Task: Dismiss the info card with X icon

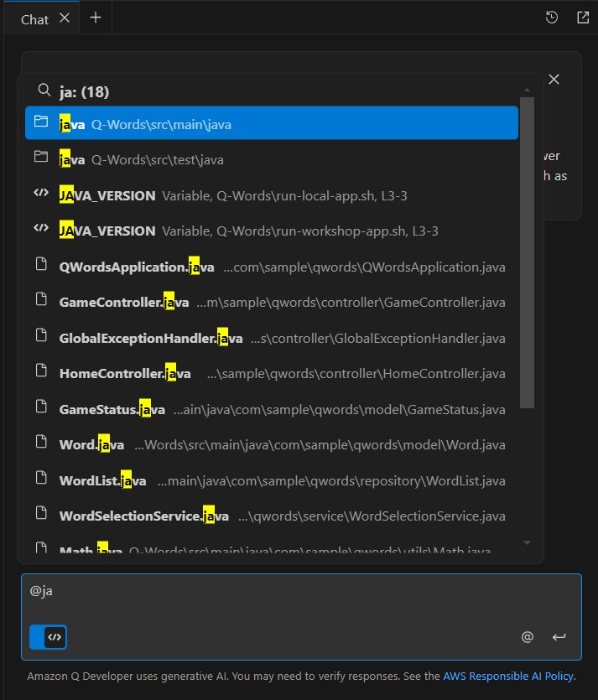Action: click(x=554, y=80)
